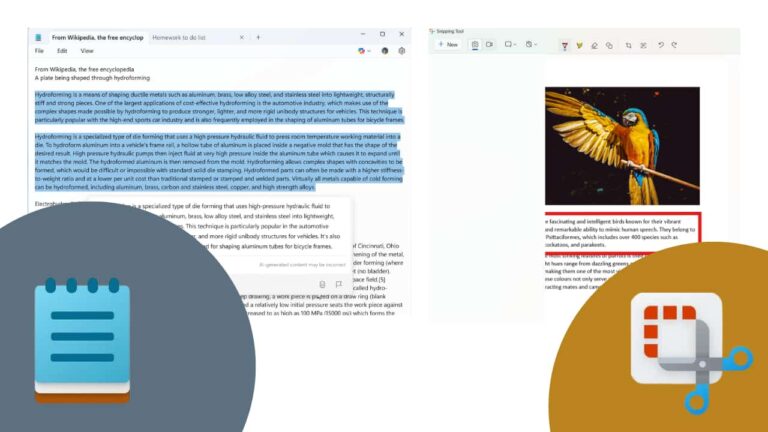
Task: Click the Text actions icon in Snipping Tool
Action: (x=643, y=45)
